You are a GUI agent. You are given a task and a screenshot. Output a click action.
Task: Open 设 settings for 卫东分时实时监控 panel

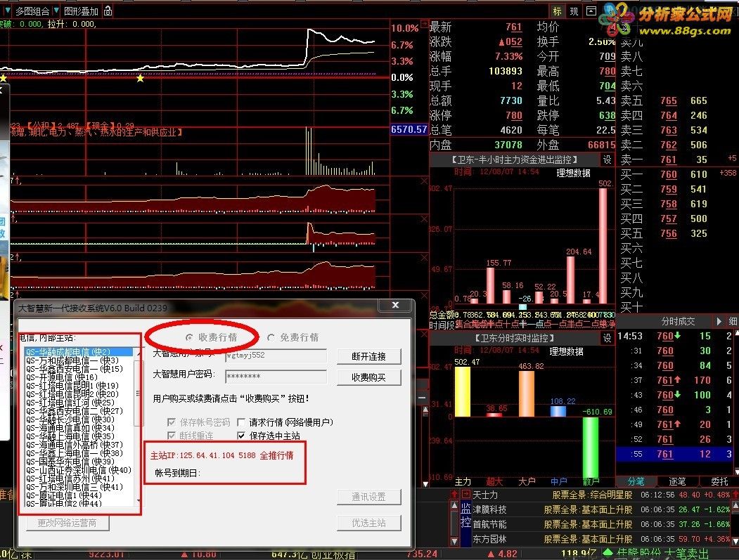pyautogui.click(x=607, y=338)
